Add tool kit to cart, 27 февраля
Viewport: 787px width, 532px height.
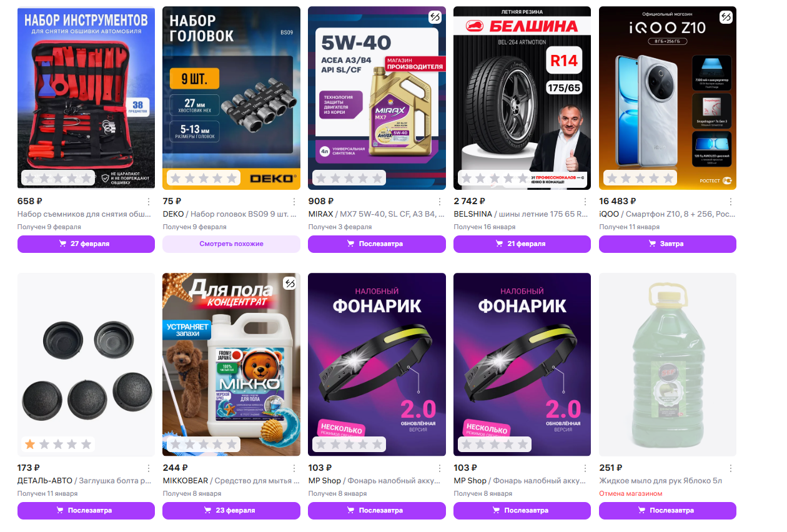coord(86,244)
